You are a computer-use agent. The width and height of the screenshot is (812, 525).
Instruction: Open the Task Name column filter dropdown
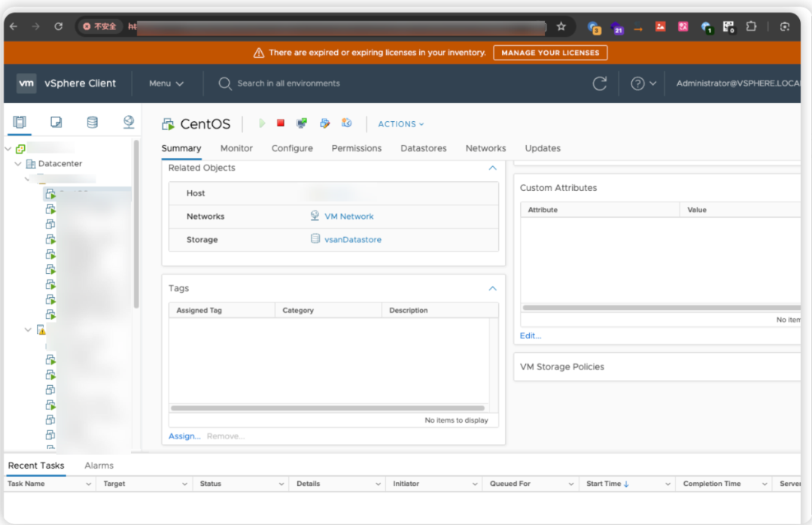[89, 484]
